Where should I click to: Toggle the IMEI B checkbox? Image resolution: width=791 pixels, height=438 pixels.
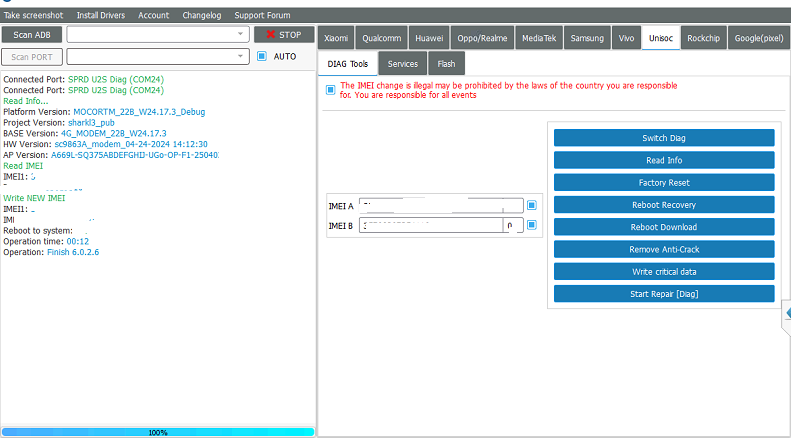[532, 225]
